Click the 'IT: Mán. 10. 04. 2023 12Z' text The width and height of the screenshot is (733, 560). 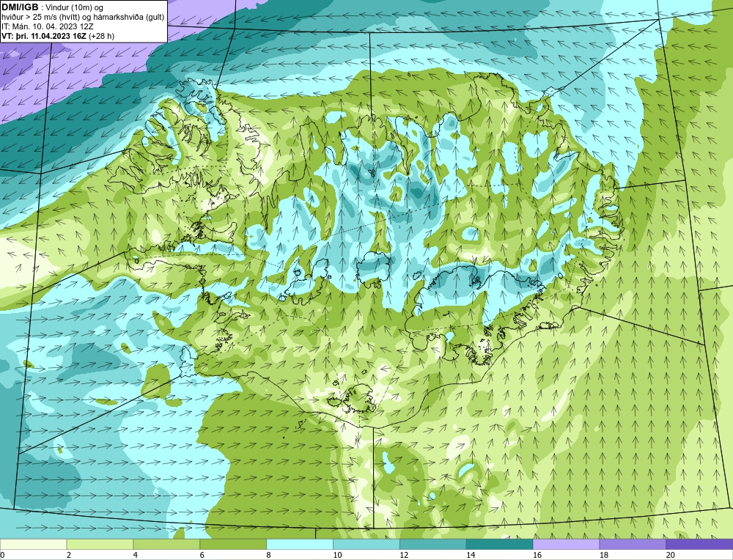tap(47, 26)
